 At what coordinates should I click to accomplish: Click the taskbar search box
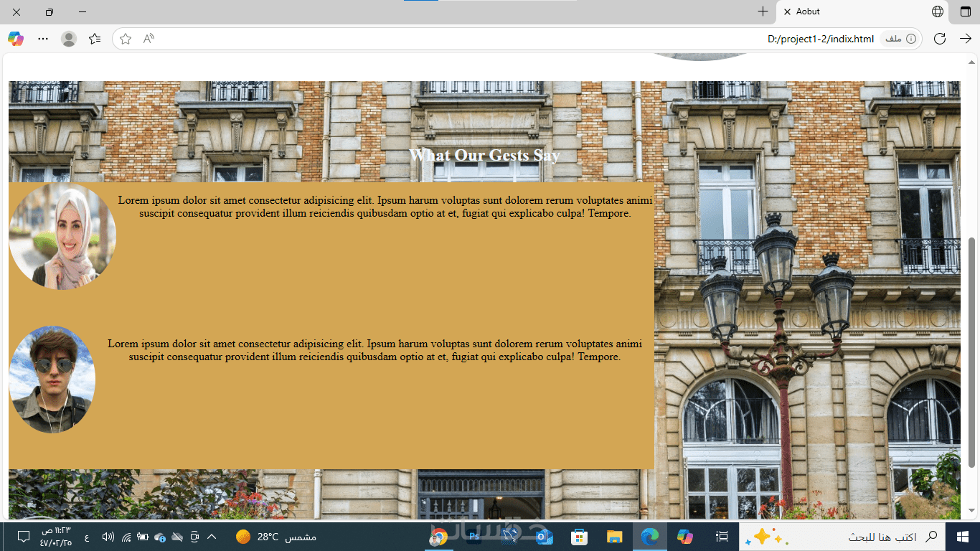843,537
